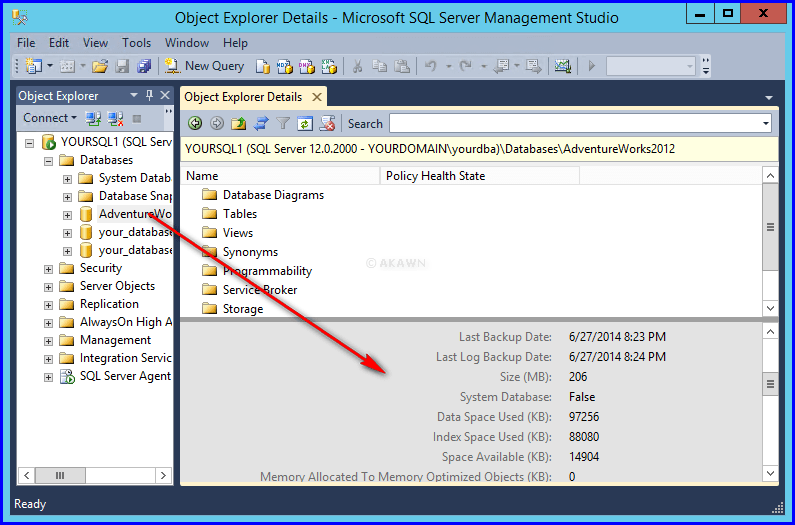This screenshot has height=525, width=795.
Task: Close the Object Explorer panel
Action: click(165, 95)
